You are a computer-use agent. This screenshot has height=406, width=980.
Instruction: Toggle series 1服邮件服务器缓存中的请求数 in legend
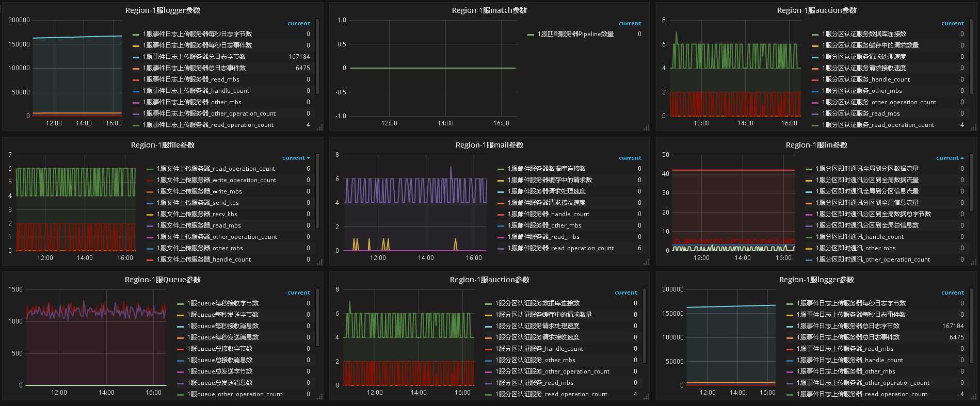click(x=550, y=180)
